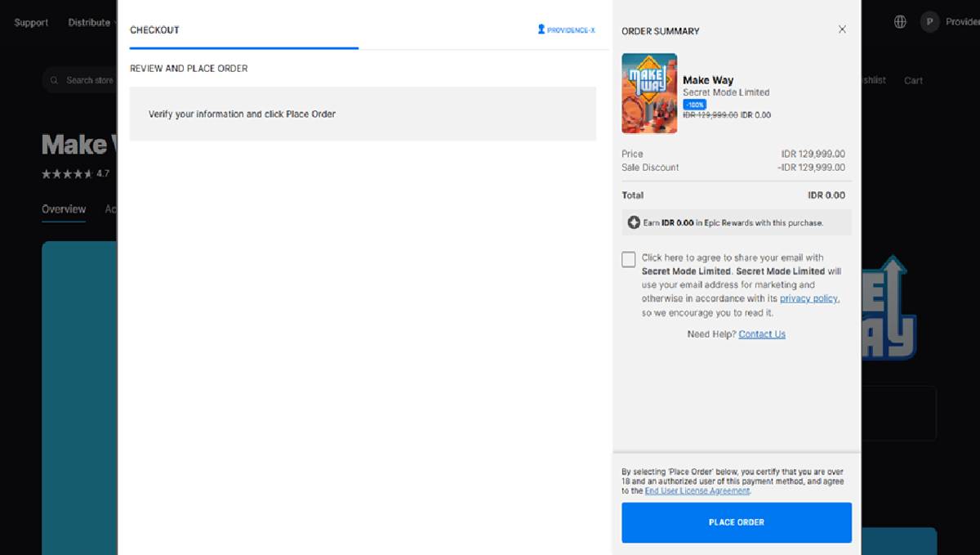This screenshot has width=980, height=555.
Task: Open the language globe icon in store header
Action: [900, 22]
